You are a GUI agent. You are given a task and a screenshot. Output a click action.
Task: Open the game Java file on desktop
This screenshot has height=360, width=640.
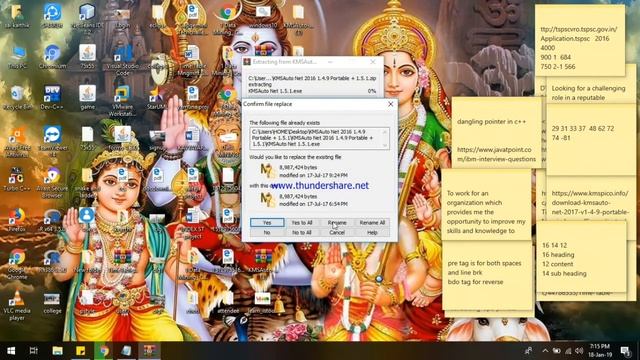click(x=87, y=98)
